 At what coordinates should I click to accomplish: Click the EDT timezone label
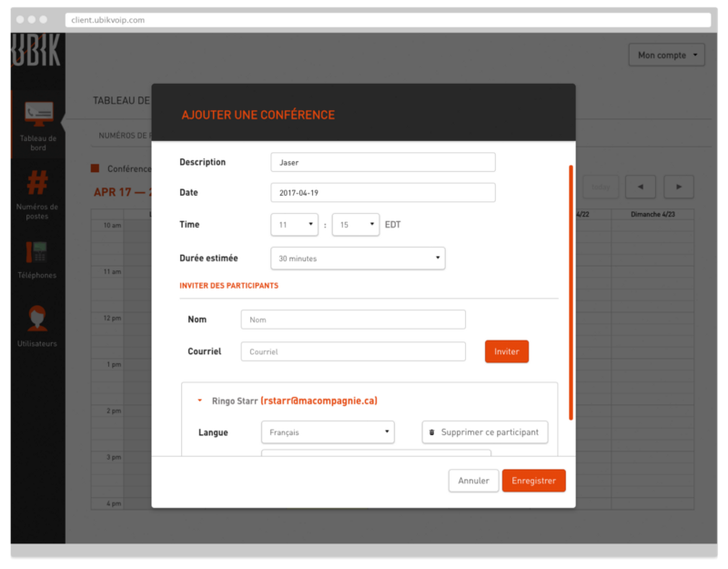click(393, 225)
